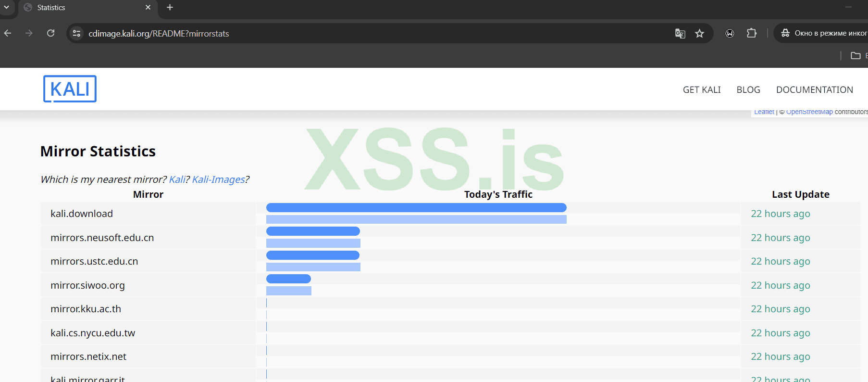Click mirror.siwoo.org's 22 hours ago update time

click(781, 285)
